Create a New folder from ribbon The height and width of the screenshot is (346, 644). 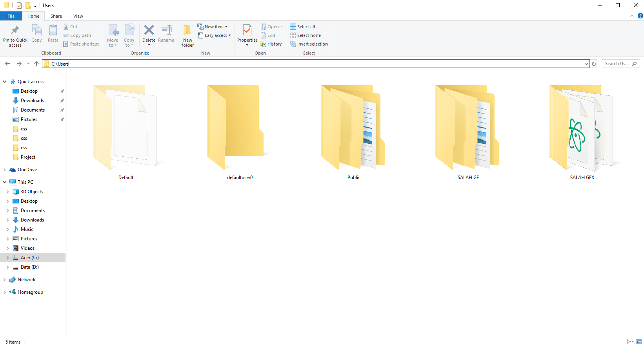click(x=187, y=35)
